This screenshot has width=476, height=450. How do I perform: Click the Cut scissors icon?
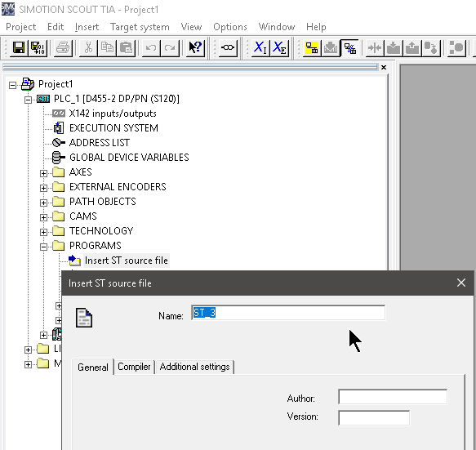pos(88,47)
